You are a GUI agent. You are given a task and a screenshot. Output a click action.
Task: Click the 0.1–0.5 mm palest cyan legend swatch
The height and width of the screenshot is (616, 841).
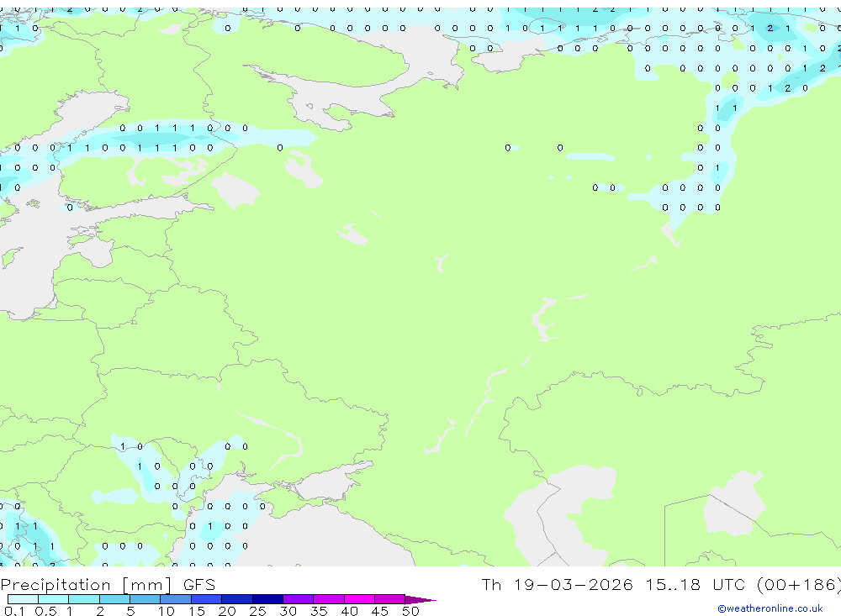point(23,599)
